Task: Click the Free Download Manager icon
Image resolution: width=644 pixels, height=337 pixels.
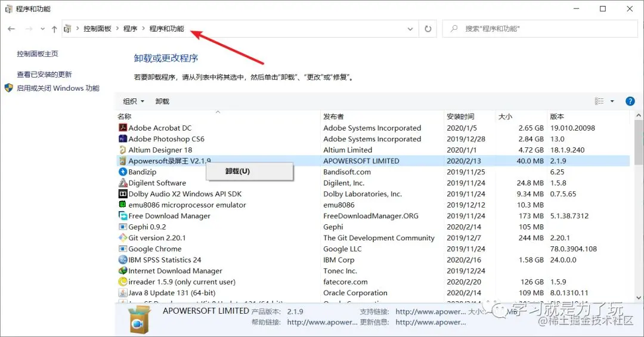Action: click(122, 216)
